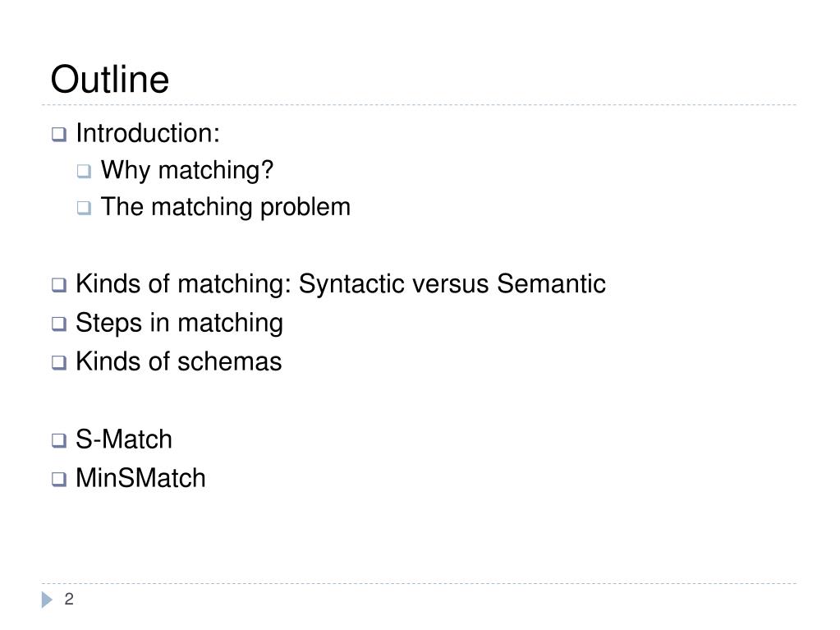
Task: Click the bullet before The matching problem
Action: 84,208
